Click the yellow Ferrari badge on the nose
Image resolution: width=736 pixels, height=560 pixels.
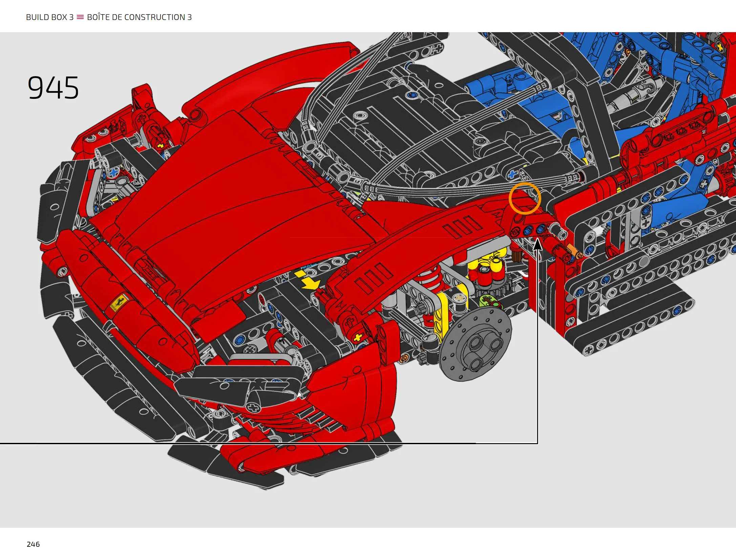coord(119,302)
